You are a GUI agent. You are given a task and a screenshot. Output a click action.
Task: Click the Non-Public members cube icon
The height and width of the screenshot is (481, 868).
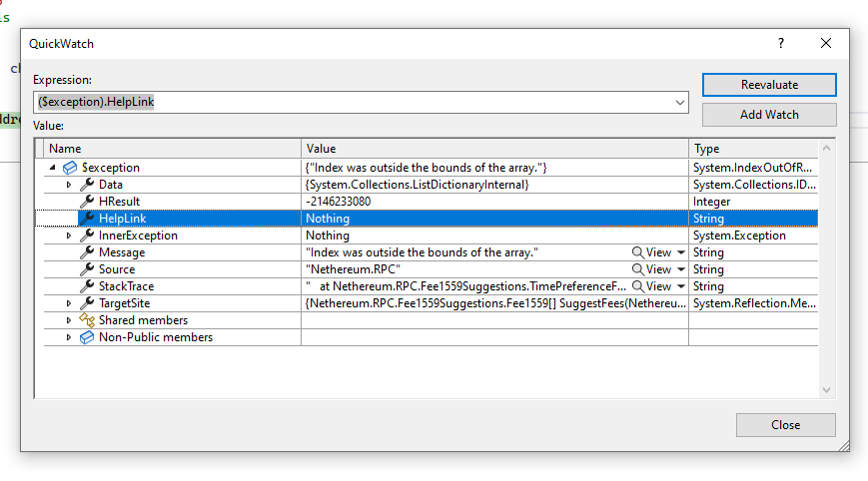coord(87,337)
